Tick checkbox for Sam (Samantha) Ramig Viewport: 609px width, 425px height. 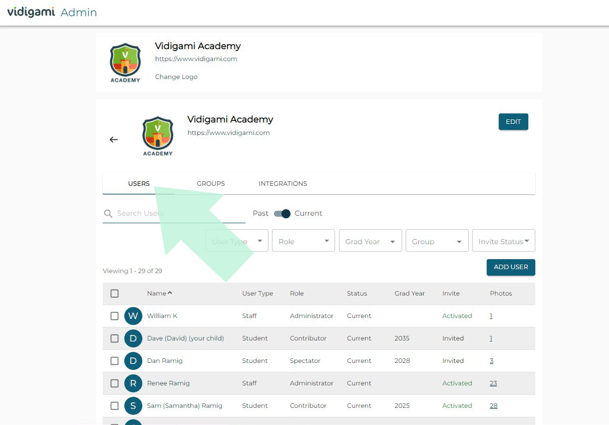pos(114,406)
